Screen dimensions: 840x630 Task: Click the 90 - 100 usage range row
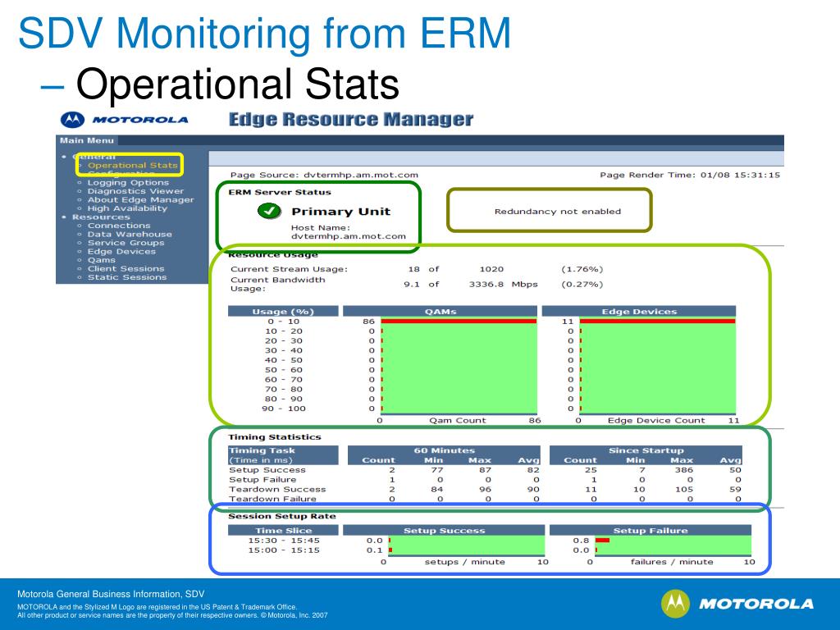point(283,409)
